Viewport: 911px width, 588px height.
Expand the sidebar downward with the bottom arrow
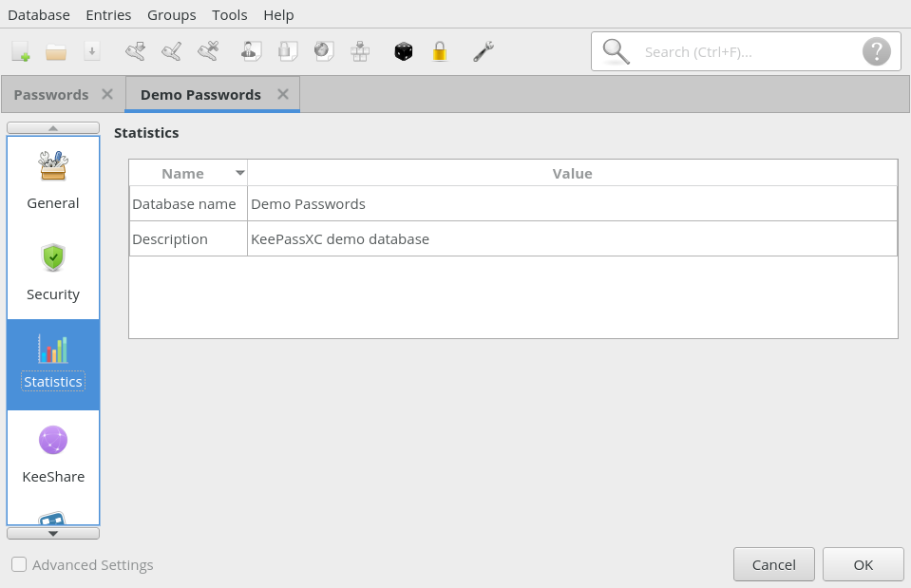(52, 533)
